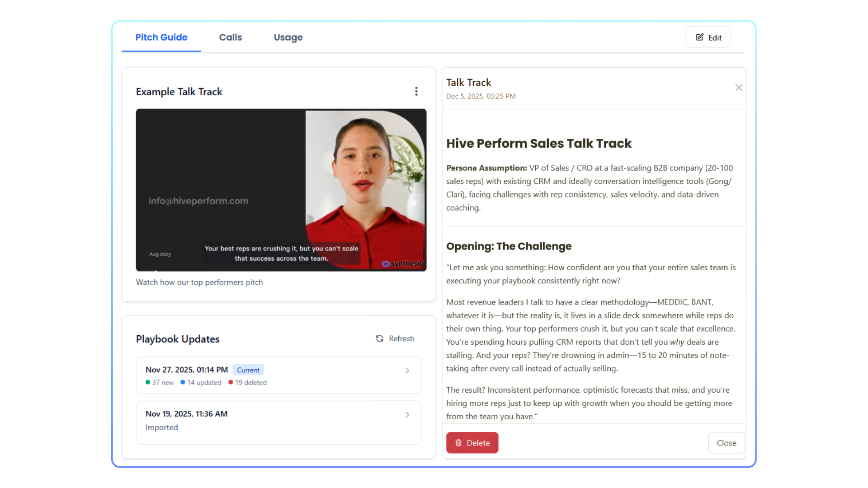
Task: Expand the Nov 27, 2025 update chevron
Action: [x=407, y=371]
